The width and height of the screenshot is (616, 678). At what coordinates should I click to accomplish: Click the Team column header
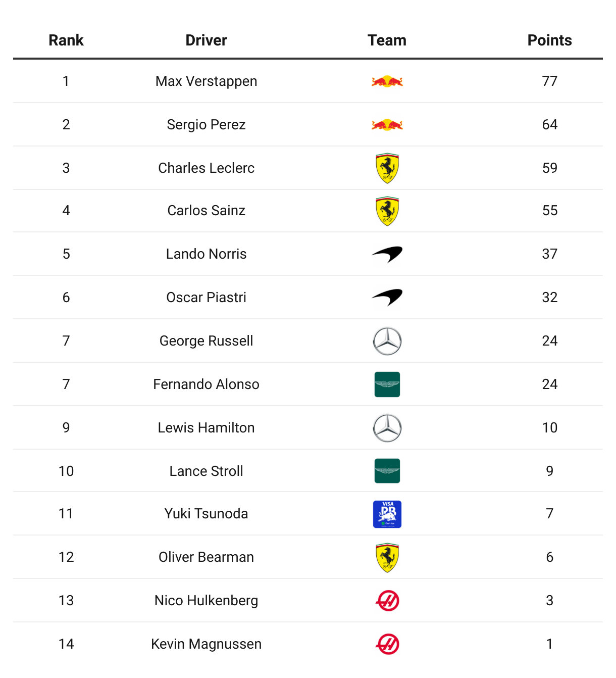(387, 40)
